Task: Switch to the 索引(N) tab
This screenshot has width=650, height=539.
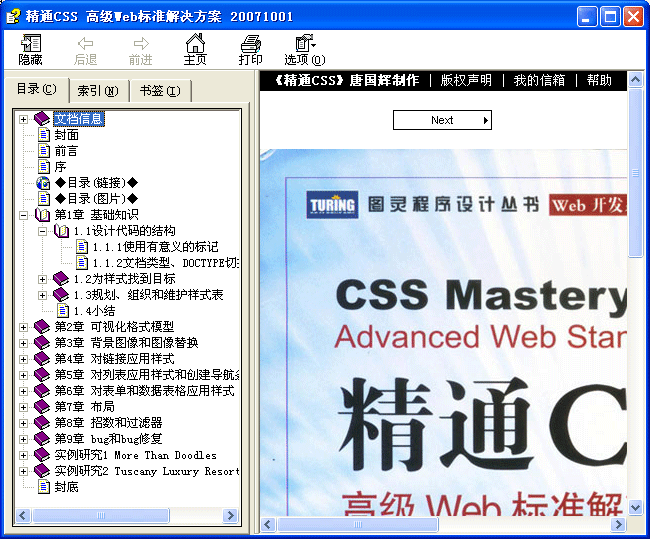Action: tap(98, 90)
